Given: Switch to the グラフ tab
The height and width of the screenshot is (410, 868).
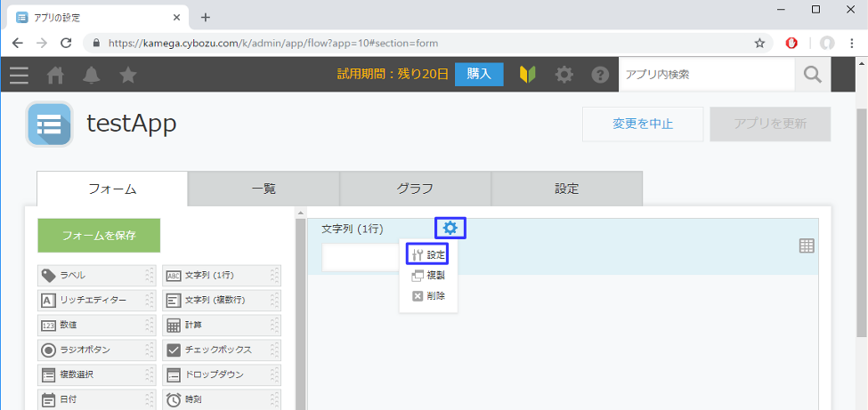Looking at the screenshot, I should [x=415, y=189].
